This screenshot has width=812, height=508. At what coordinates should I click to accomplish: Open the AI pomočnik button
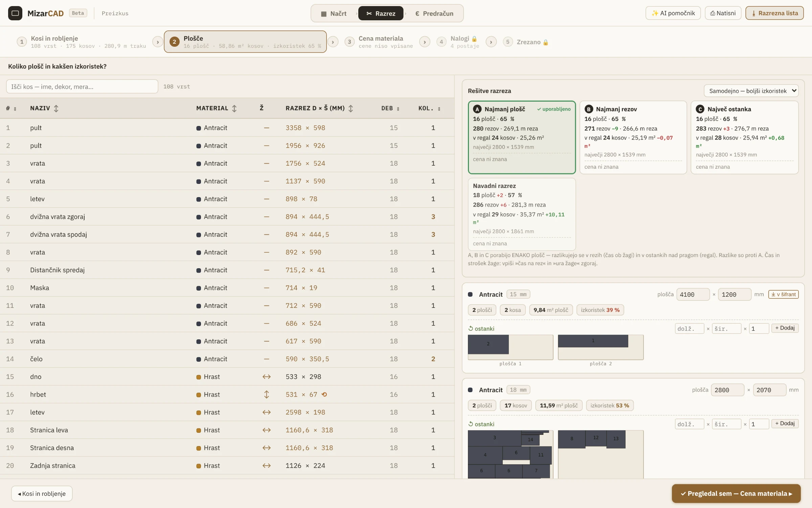coord(673,13)
